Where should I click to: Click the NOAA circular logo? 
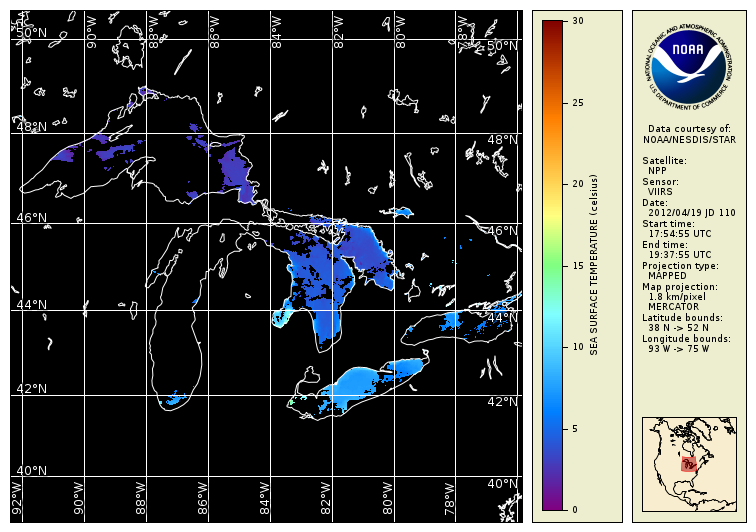[689, 68]
